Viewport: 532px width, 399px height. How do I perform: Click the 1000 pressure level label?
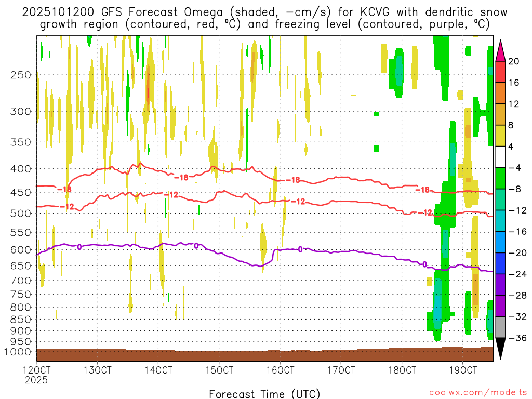[x=18, y=352]
